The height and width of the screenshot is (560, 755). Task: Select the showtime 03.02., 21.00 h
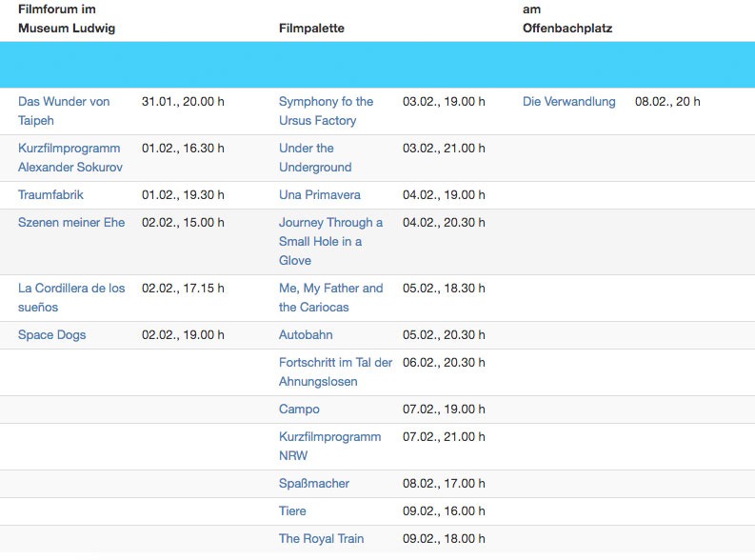(x=444, y=149)
